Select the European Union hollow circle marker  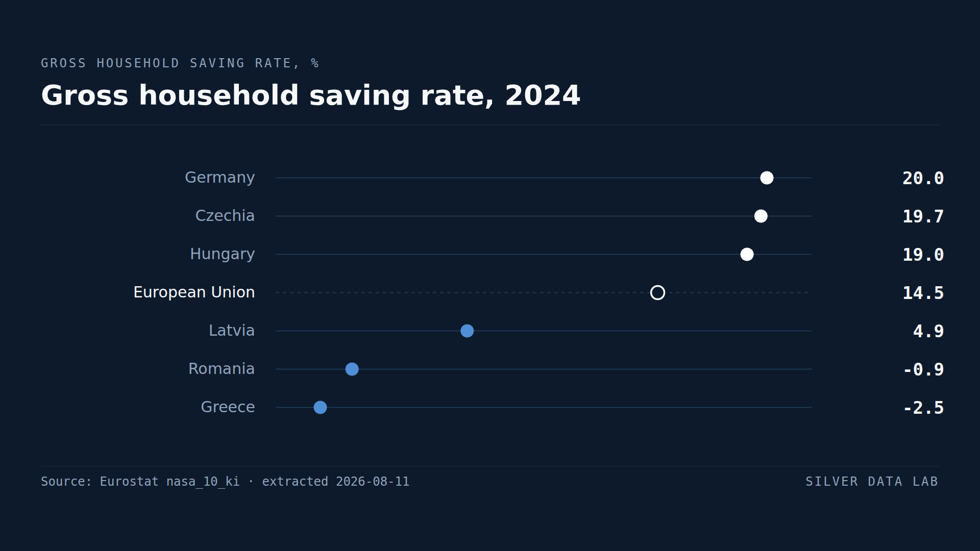[657, 292]
